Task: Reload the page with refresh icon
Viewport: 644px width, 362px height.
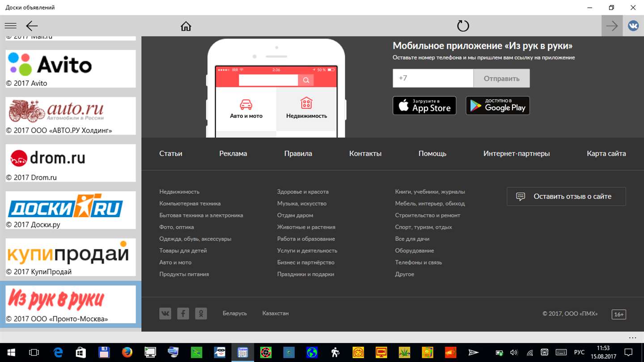Action: 463,26
